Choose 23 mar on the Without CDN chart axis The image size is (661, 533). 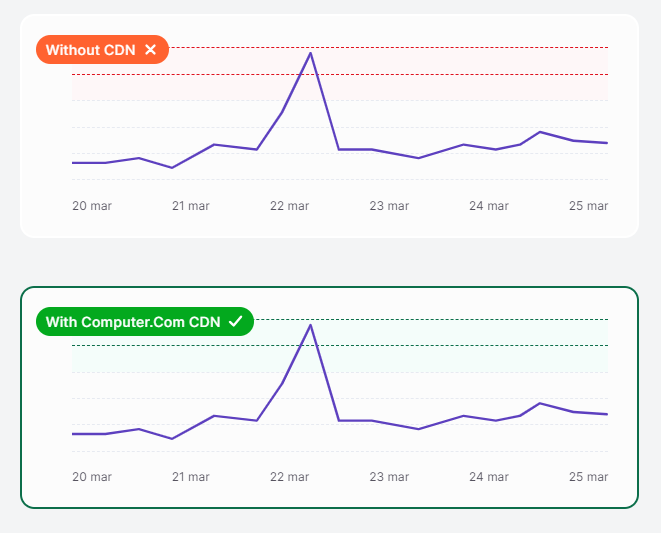[389, 206]
